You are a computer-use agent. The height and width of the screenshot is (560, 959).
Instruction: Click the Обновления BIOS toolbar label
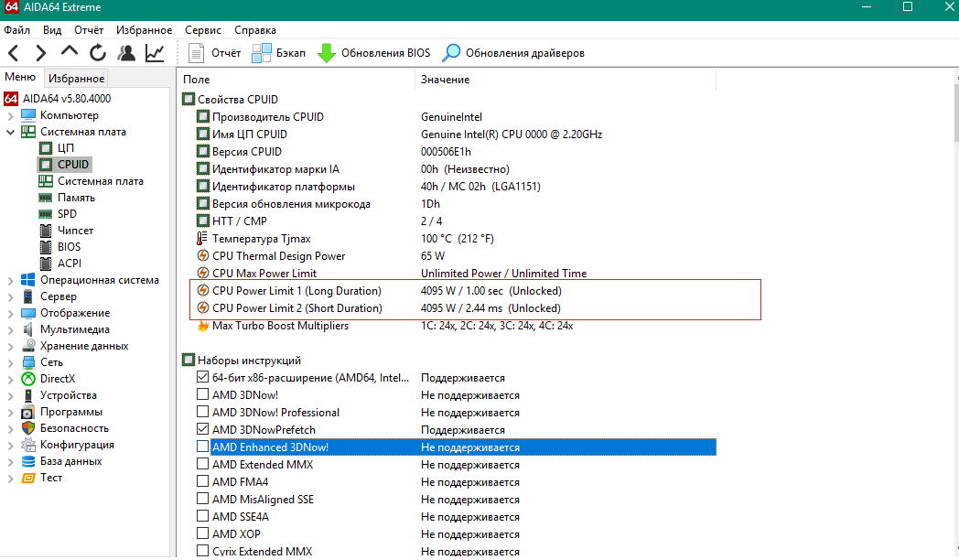386,53
